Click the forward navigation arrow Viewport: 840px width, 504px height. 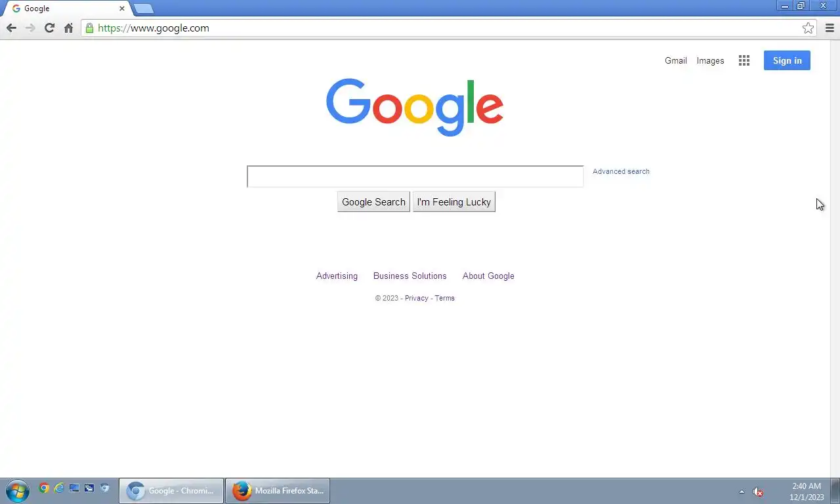coord(30,28)
